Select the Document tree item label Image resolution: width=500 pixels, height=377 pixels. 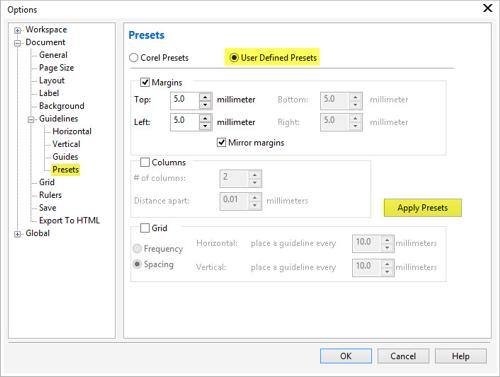[45, 42]
